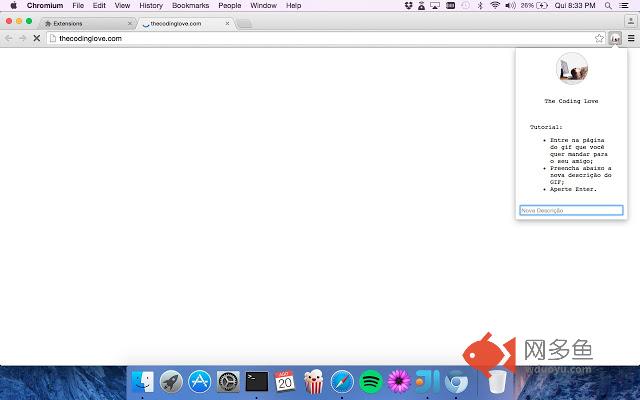
Task: Click the Time Machine menu bar icon
Action: click(x=465, y=5)
